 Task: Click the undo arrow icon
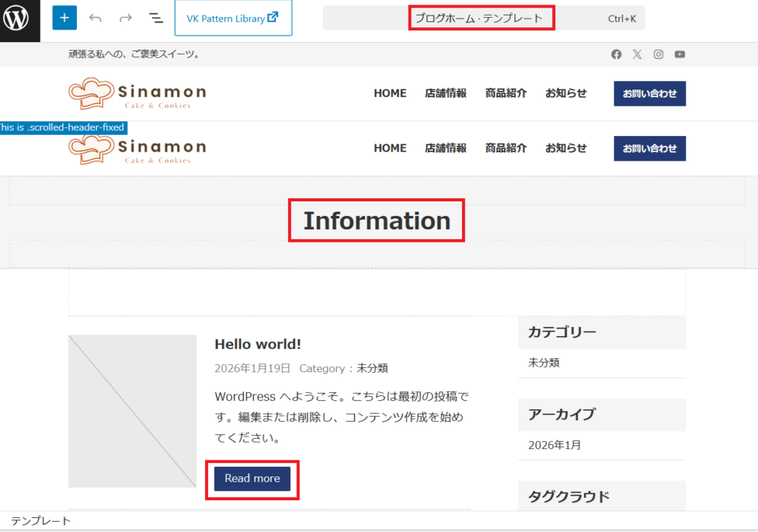95,18
